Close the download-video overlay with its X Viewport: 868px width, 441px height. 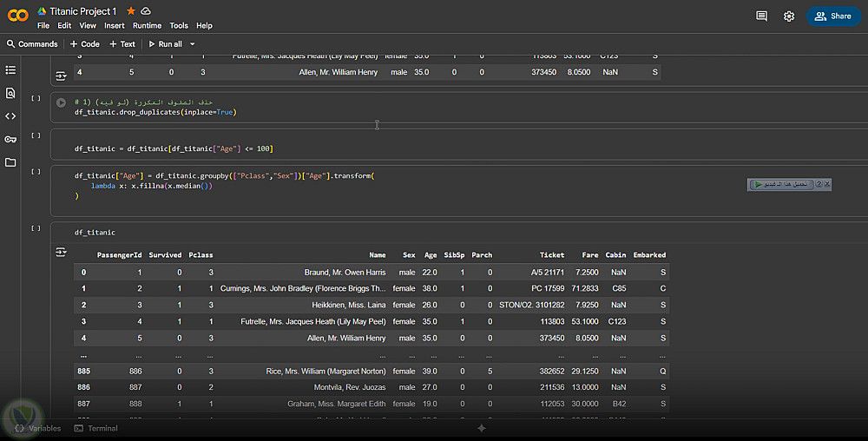click(827, 184)
